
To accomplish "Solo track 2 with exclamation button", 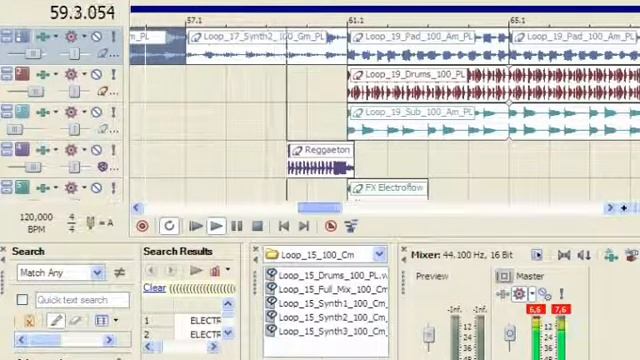I will click(x=113, y=74).
